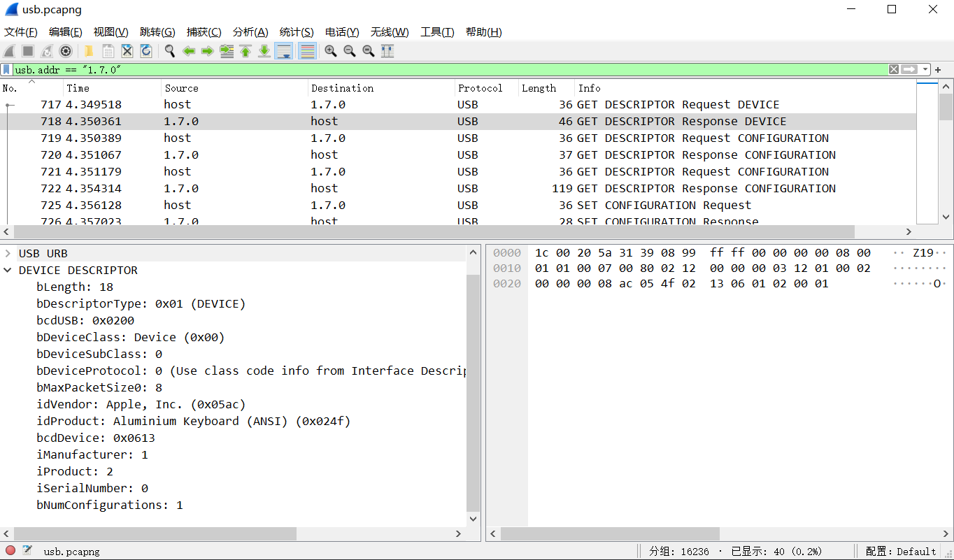The width and height of the screenshot is (954, 560).
Task: Open the 编辑(E) menu
Action: click(x=66, y=32)
